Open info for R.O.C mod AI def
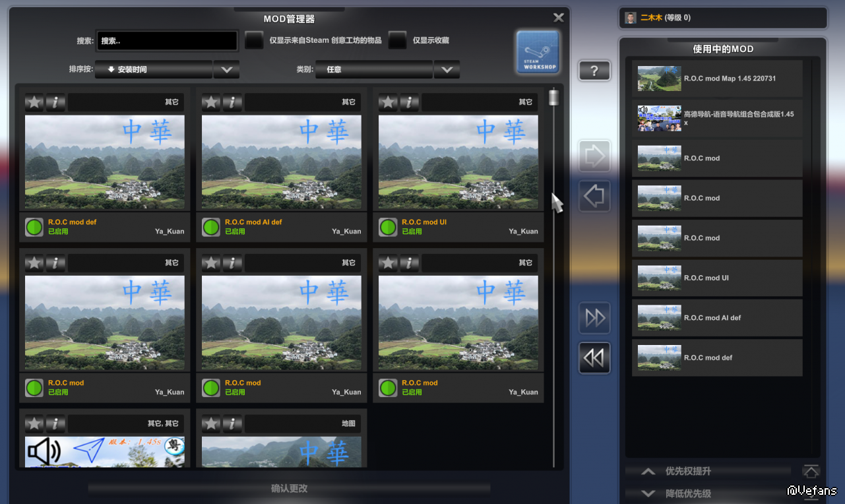845x504 pixels. tap(232, 102)
